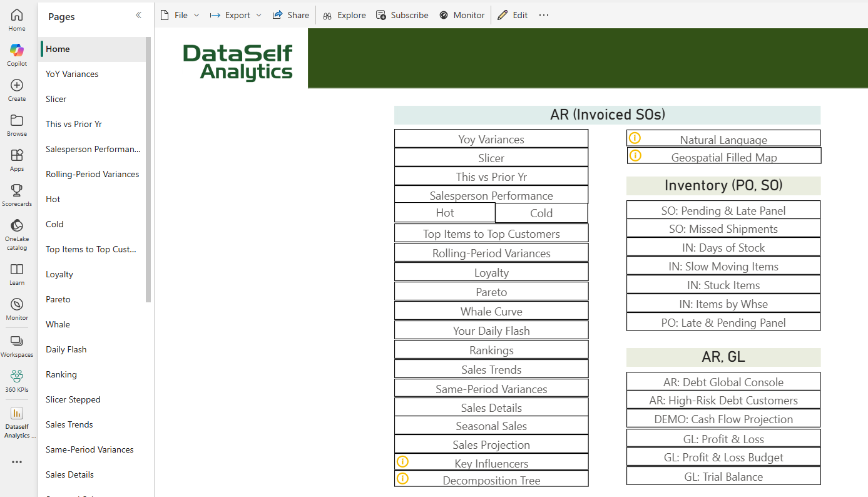
Task: Open the Copilot icon in left rail
Action: tap(17, 50)
